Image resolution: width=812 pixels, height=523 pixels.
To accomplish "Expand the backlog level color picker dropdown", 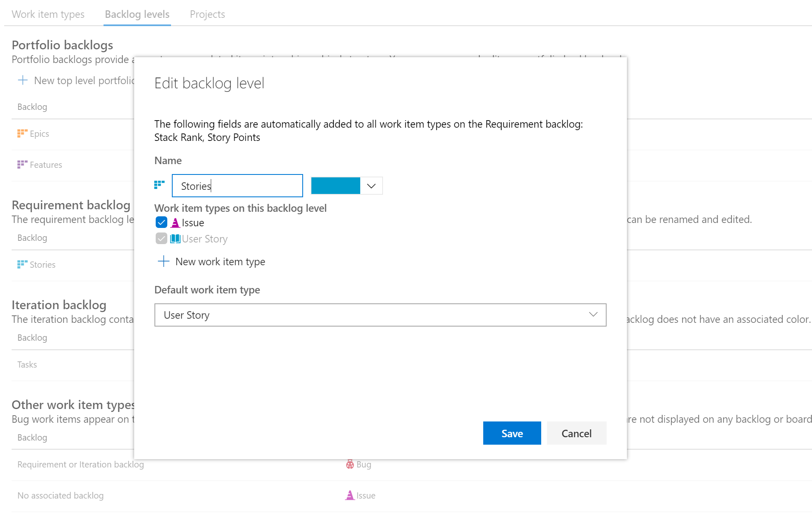I will click(x=371, y=185).
